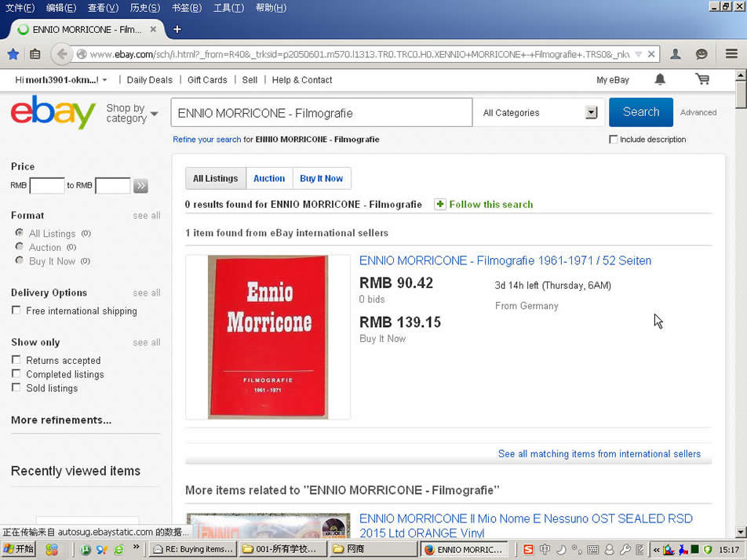Click the Windows Start button
The width and height of the screenshot is (747, 560).
point(19,550)
